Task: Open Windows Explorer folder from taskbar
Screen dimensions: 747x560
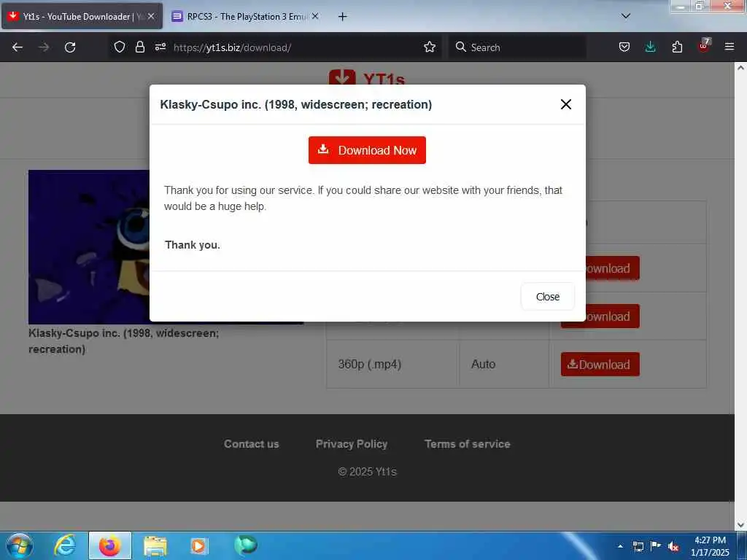Action: pyautogui.click(x=155, y=545)
